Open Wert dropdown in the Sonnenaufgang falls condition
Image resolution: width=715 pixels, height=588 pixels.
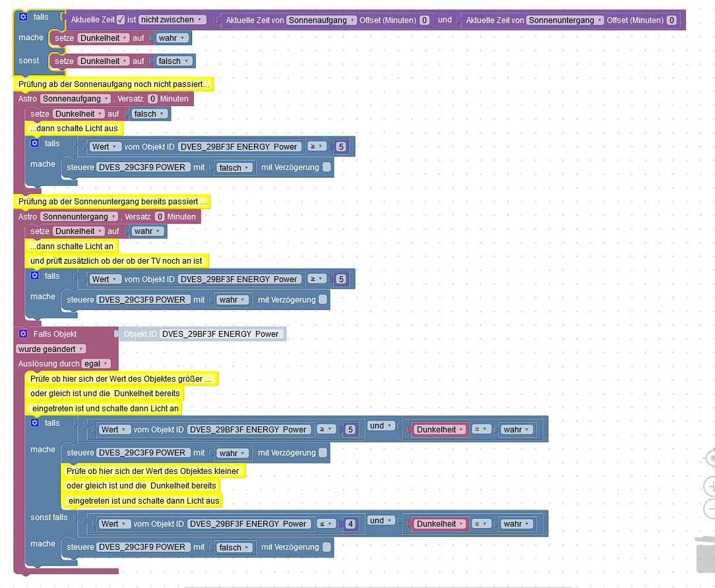(105, 147)
